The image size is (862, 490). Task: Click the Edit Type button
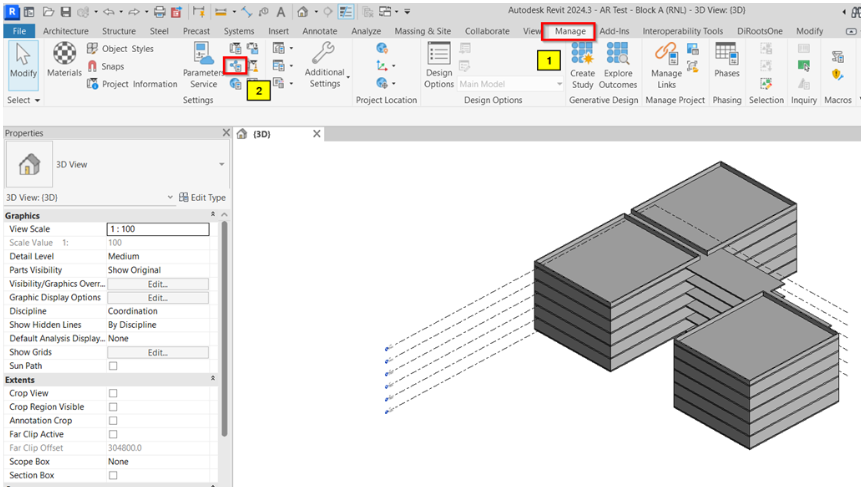(x=202, y=197)
